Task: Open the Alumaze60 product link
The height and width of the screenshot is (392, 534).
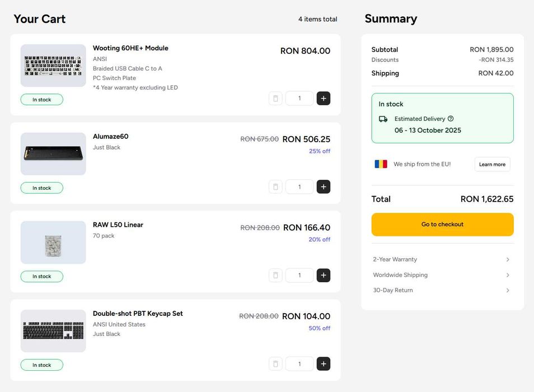Action: coord(111,137)
